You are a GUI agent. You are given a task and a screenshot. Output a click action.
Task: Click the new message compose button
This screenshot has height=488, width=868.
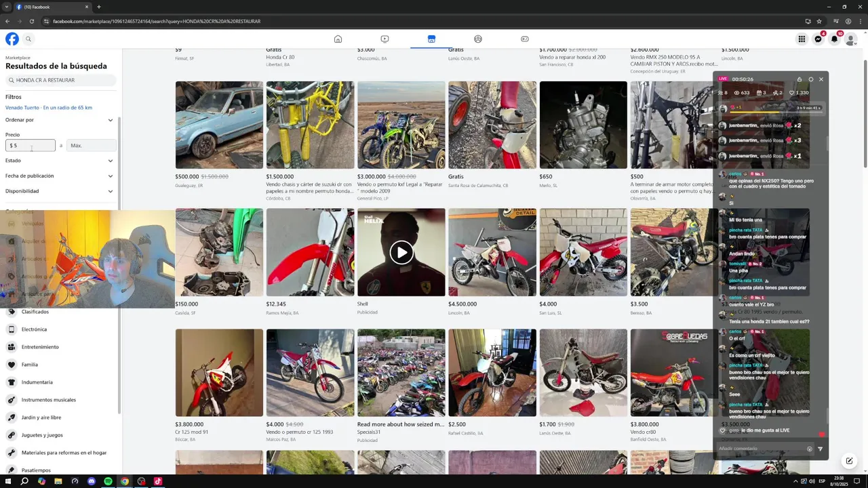tap(849, 461)
